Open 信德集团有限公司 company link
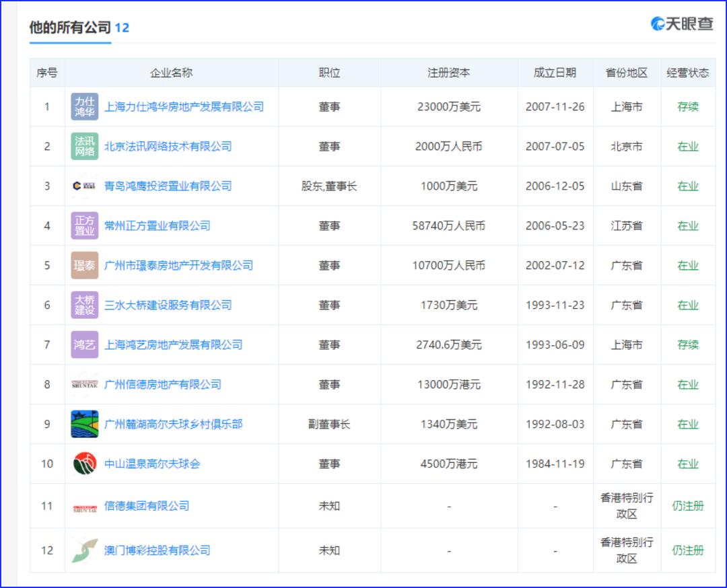 [146, 506]
